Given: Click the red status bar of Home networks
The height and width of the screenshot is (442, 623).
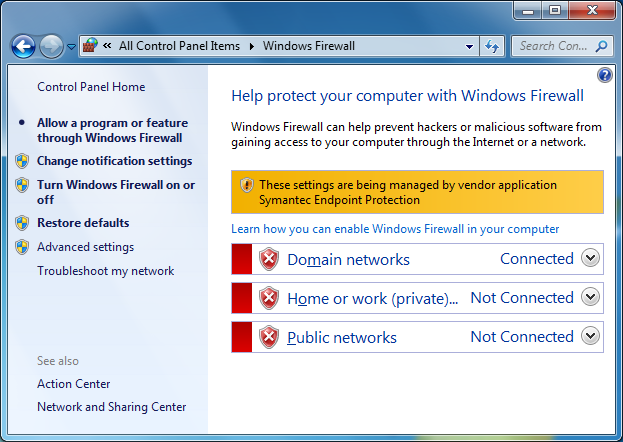Looking at the screenshot, I should tap(241, 298).
